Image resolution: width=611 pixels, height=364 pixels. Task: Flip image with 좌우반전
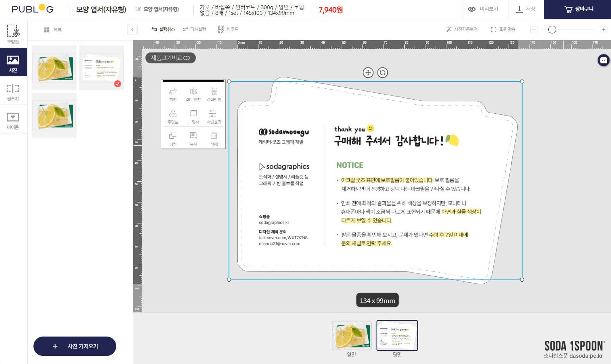point(193,94)
